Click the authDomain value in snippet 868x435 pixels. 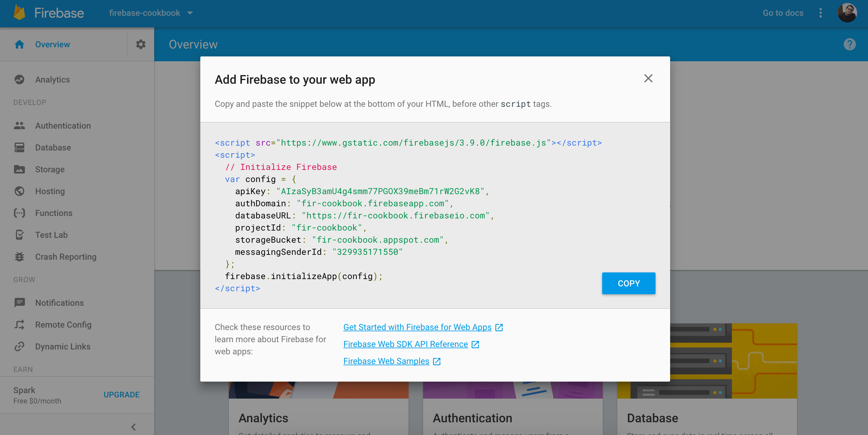372,203
